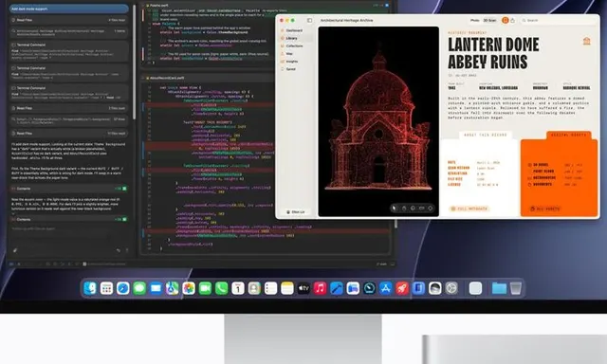Click the attach icon below the assistant input
Screen dimensions: 607x364
pos(15,250)
